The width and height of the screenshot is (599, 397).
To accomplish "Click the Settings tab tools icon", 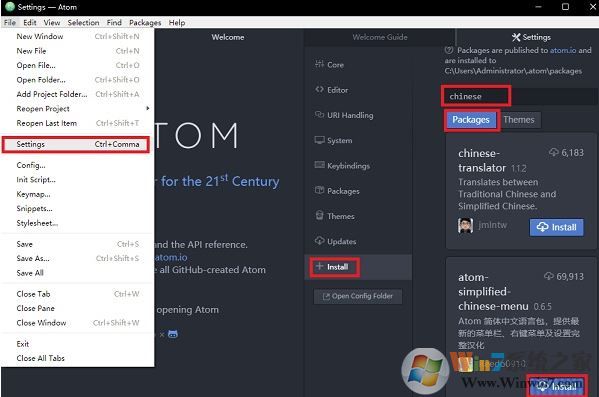I will point(516,37).
